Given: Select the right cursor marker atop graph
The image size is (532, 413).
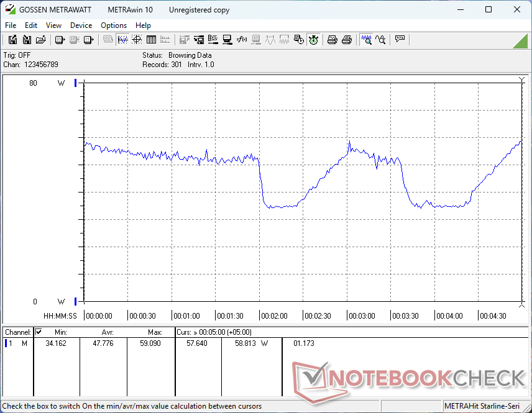Looking at the screenshot, I should pos(522,80).
